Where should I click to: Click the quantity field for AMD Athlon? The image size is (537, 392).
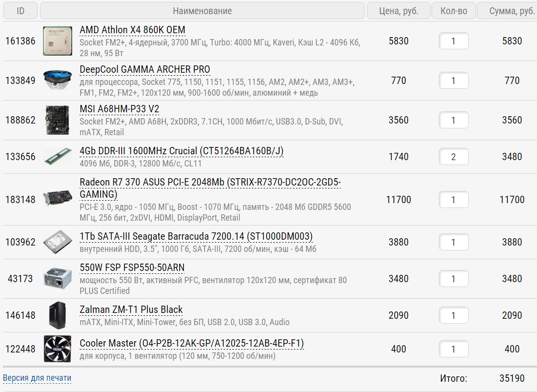click(454, 41)
